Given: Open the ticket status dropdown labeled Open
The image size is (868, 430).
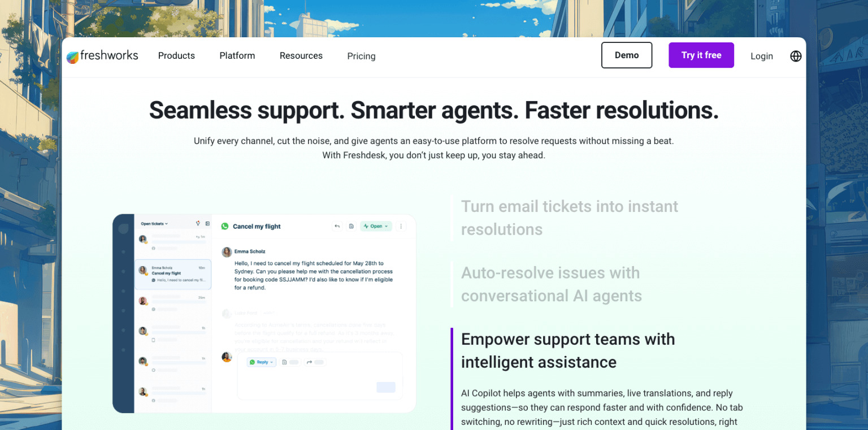Looking at the screenshot, I should [376, 226].
